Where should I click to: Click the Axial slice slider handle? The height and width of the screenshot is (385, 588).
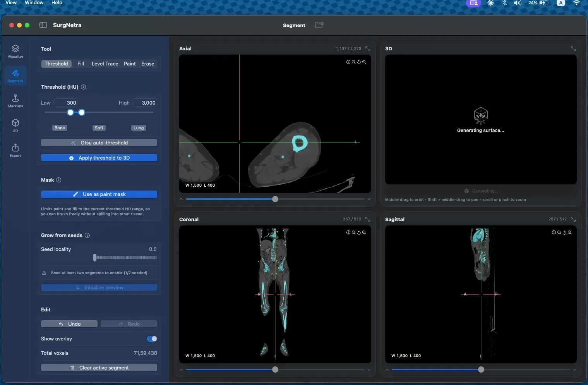275,199
